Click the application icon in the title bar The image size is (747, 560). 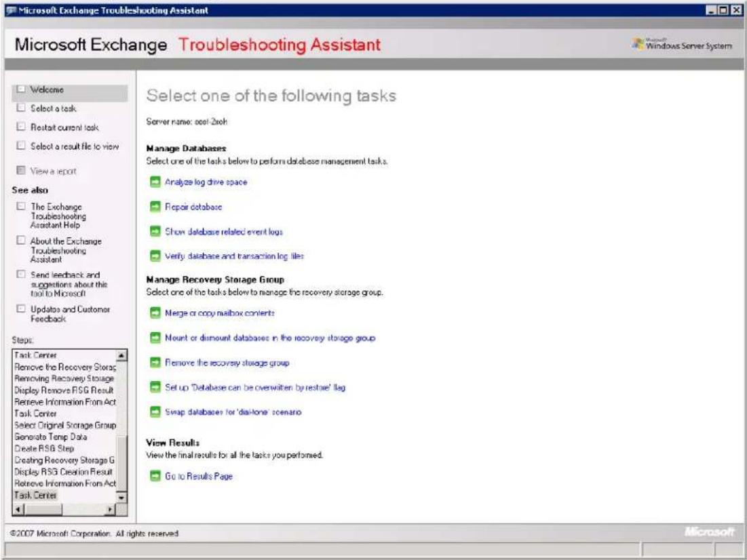(12, 10)
